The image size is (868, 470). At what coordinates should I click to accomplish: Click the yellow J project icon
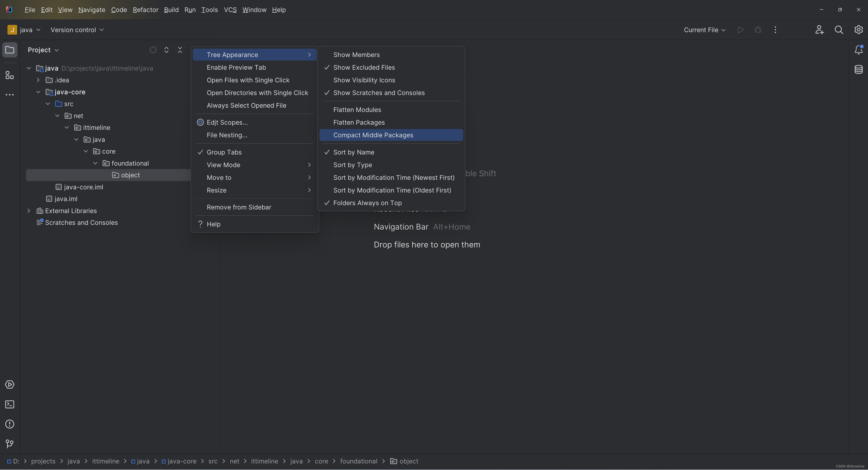(x=12, y=30)
